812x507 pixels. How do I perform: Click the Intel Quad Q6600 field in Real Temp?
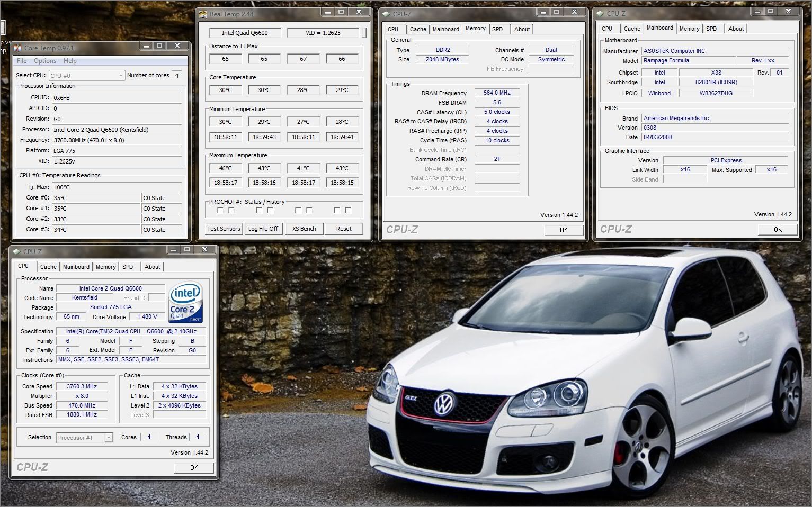tap(245, 33)
